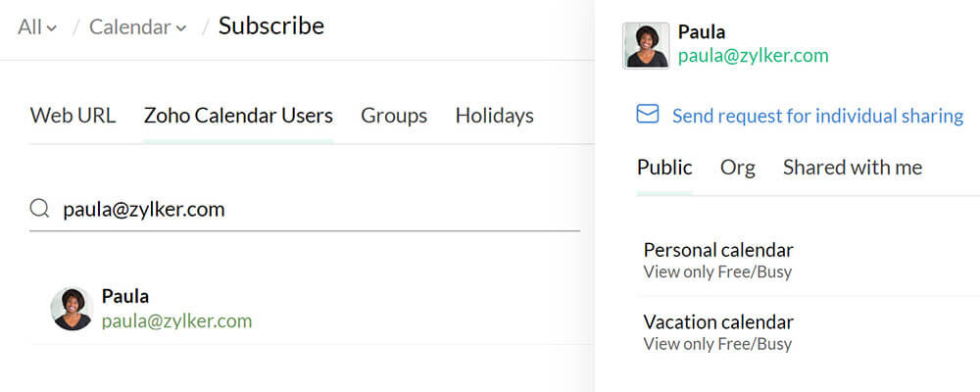Expand the All dropdown in breadcrumb
This screenshot has width=980, height=392.
click(x=36, y=26)
